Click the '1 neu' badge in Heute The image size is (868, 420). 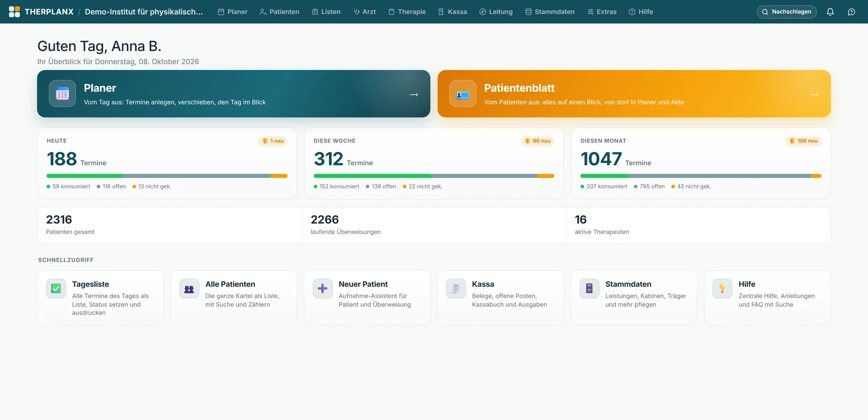273,141
